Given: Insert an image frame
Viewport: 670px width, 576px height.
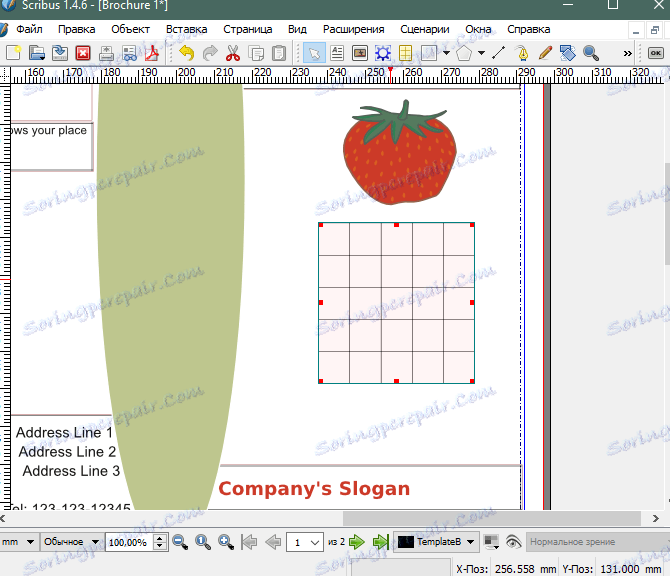Looking at the screenshot, I should (x=360, y=53).
